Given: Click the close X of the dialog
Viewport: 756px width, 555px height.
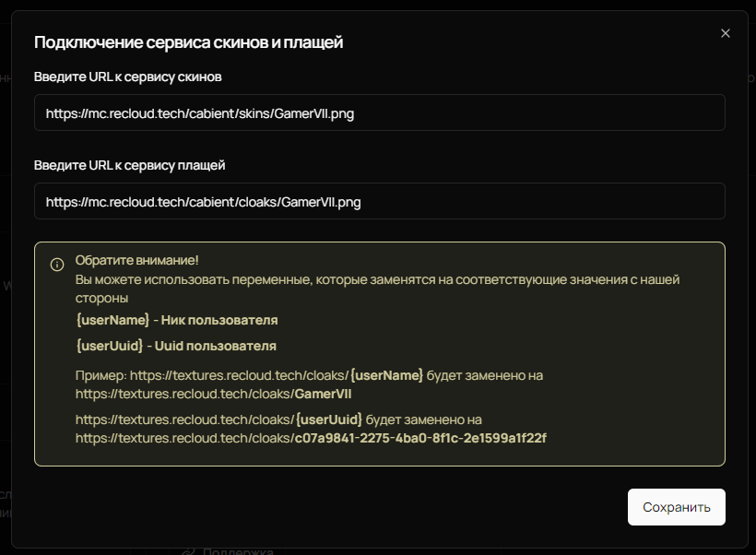Looking at the screenshot, I should (725, 32).
